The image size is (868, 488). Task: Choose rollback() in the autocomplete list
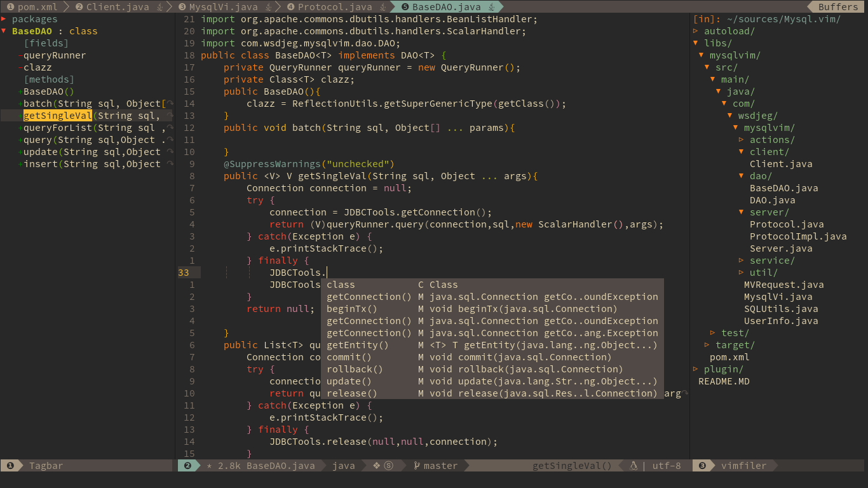point(355,369)
